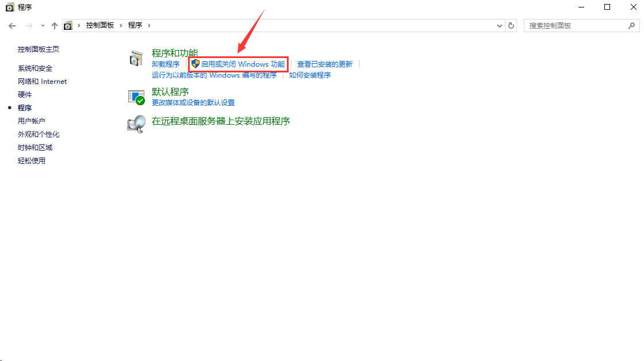Click the Programs and Features icon
This screenshot has height=361, width=644.
pyautogui.click(x=136, y=58)
